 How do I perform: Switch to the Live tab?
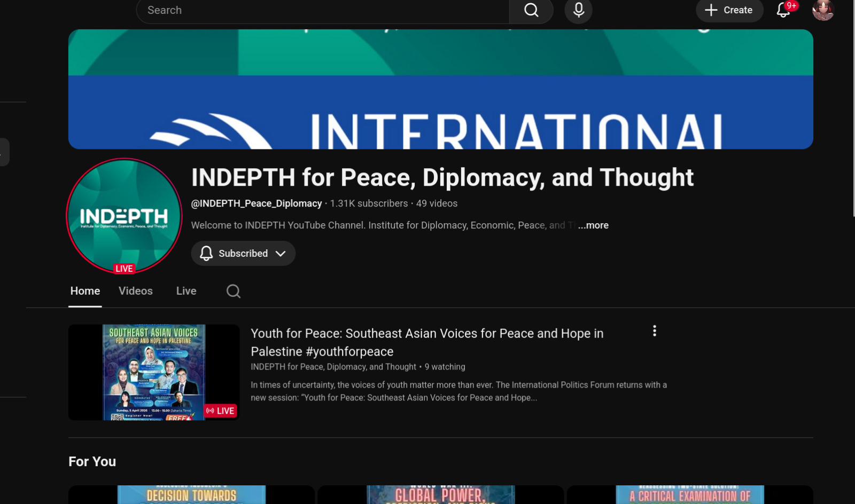(x=186, y=291)
